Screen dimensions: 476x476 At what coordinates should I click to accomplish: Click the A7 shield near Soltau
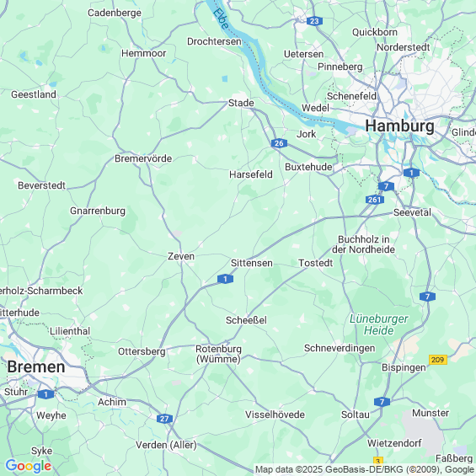382,402
